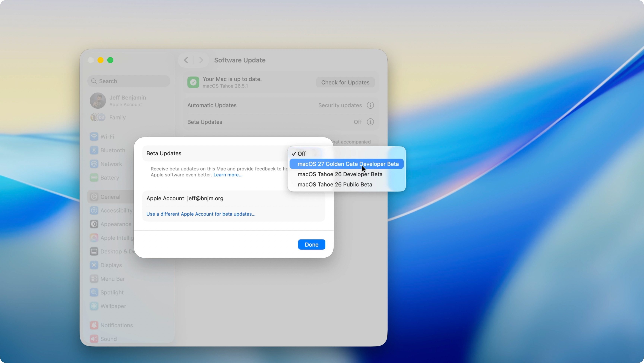Click 'Wallpaper' label in sidebar

pyautogui.click(x=113, y=306)
